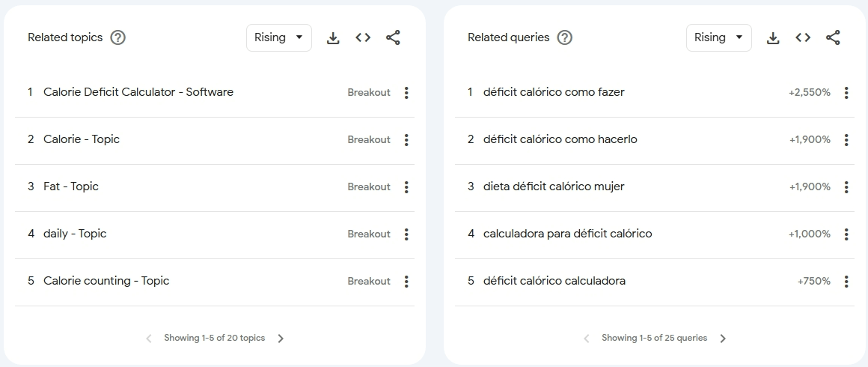868x367 pixels.
Task: Open the Rising dropdown in Related queries
Action: pyautogui.click(x=719, y=37)
